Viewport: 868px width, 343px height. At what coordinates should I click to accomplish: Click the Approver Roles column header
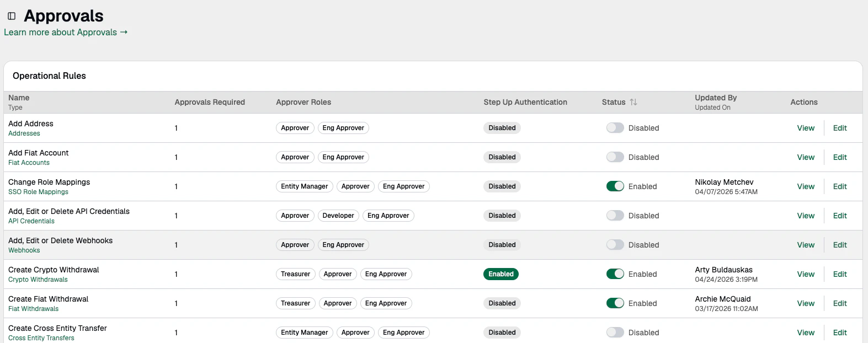point(303,102)
